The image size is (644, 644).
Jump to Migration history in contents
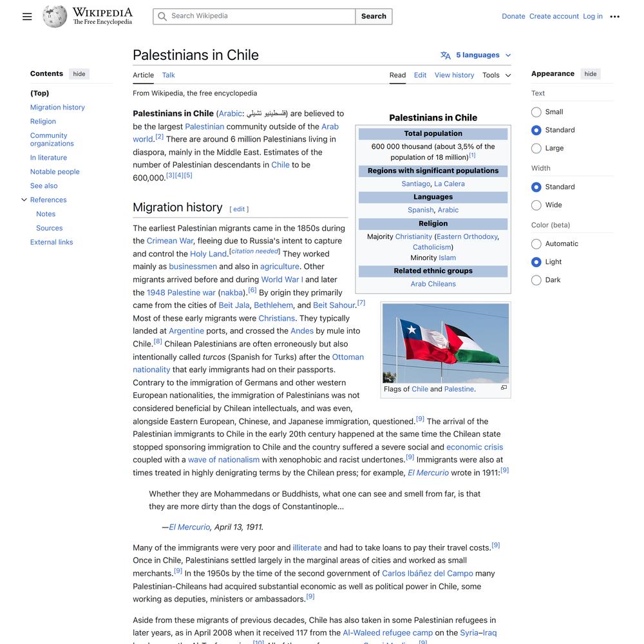(57, 107)
